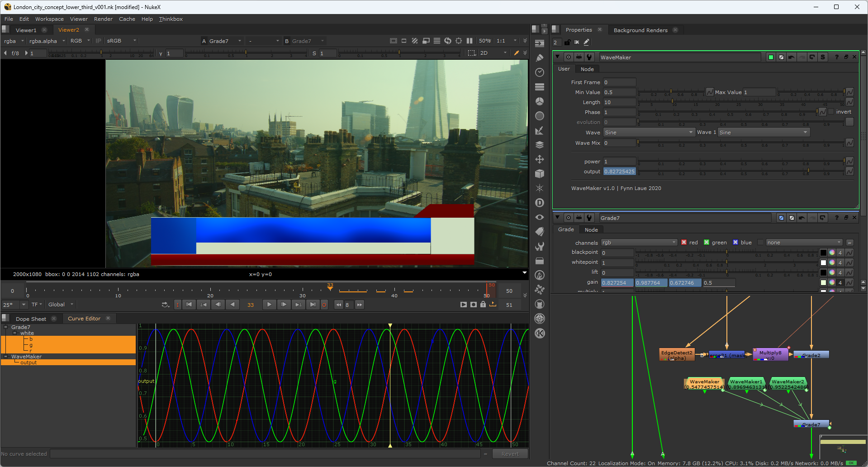This screenshot has height=467, width=868.
Task: Disable the red channel checkbox
Action: coord(684,243)
